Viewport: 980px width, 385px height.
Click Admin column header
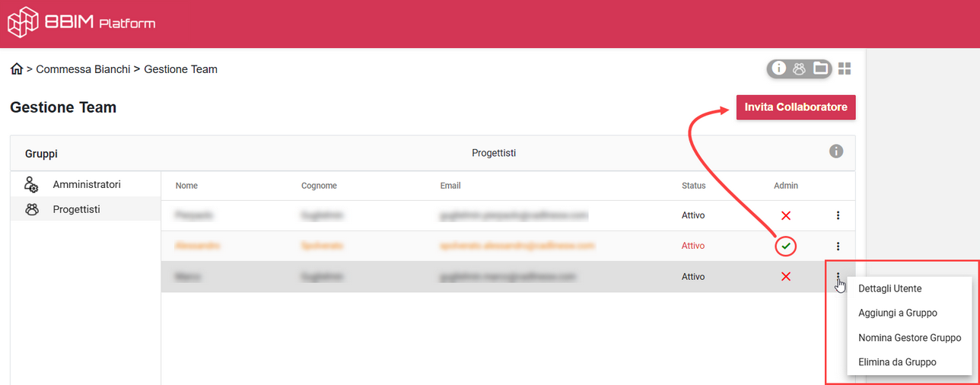786,186
